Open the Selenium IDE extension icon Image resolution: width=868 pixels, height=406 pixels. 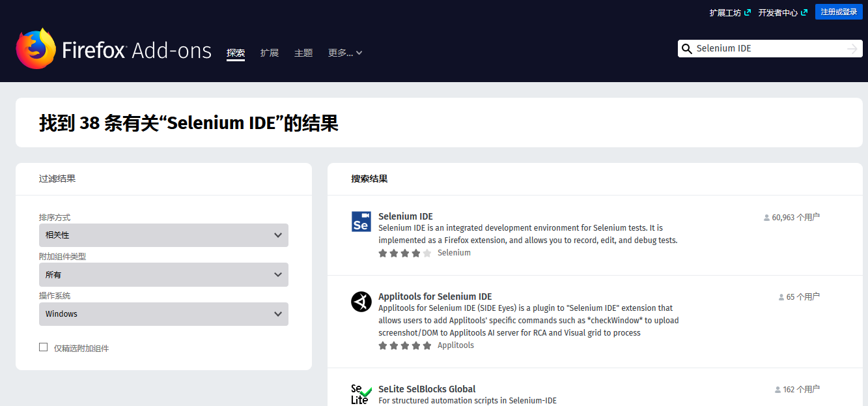[361, 222]
